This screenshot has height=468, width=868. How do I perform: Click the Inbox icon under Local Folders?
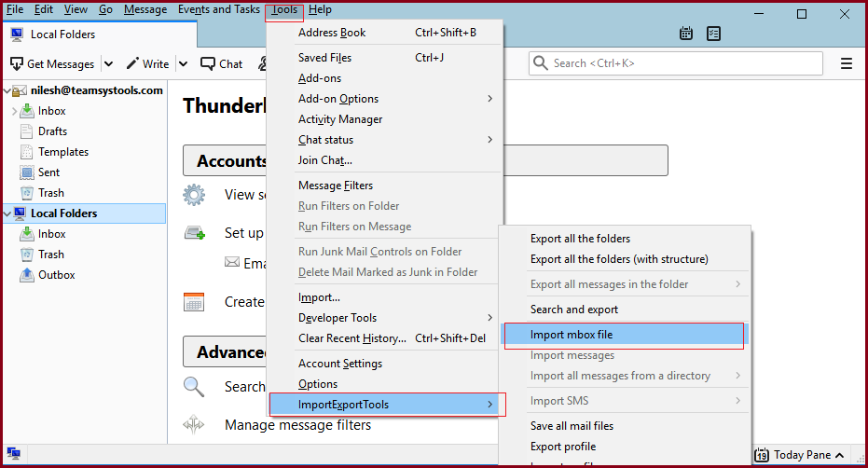pyautogui.click(x=26, y=234)
